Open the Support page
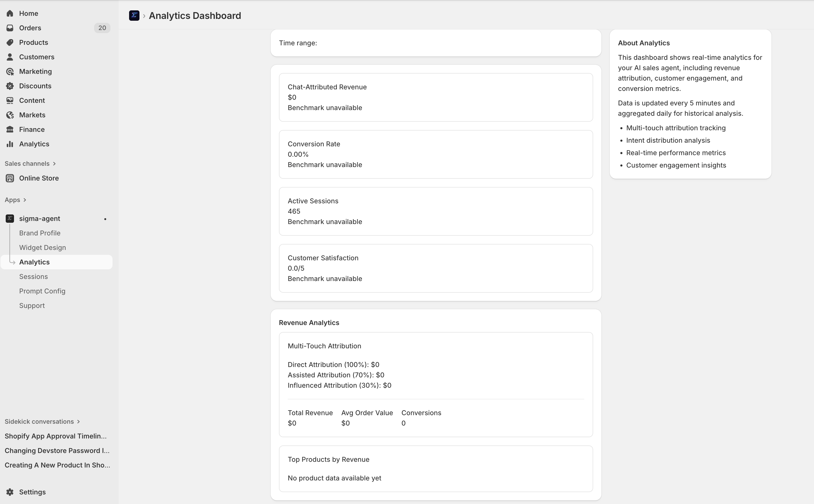 click(x=32, y=305)
